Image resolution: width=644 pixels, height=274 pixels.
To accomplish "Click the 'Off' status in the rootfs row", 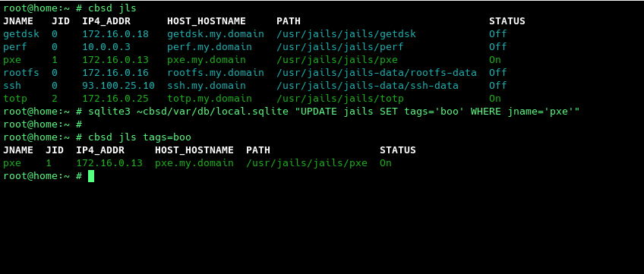I will pyautogui.click(x=497, y=73).
